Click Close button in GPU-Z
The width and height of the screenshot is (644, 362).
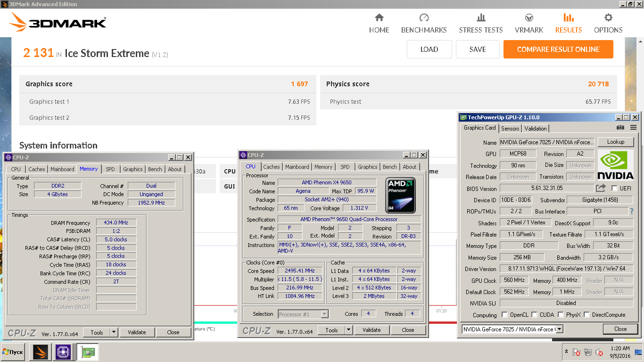pos(620,329)
